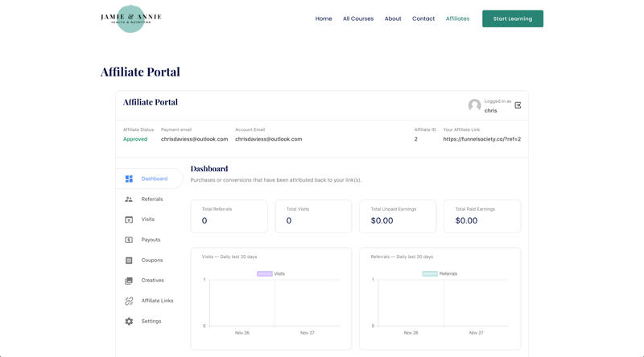The image size is (644, 357).
Task: Open the Contact page link
Action: (423, 18)
